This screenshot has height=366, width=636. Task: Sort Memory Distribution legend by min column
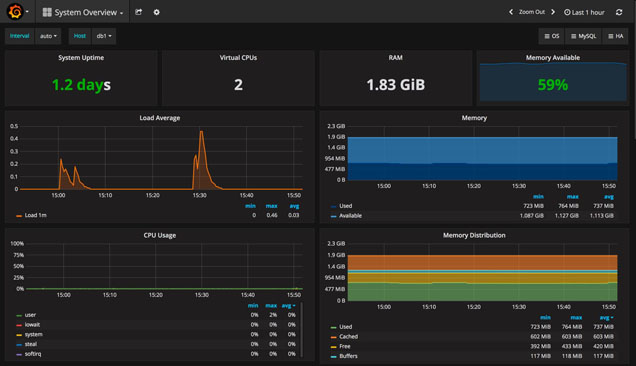(545, 317)
